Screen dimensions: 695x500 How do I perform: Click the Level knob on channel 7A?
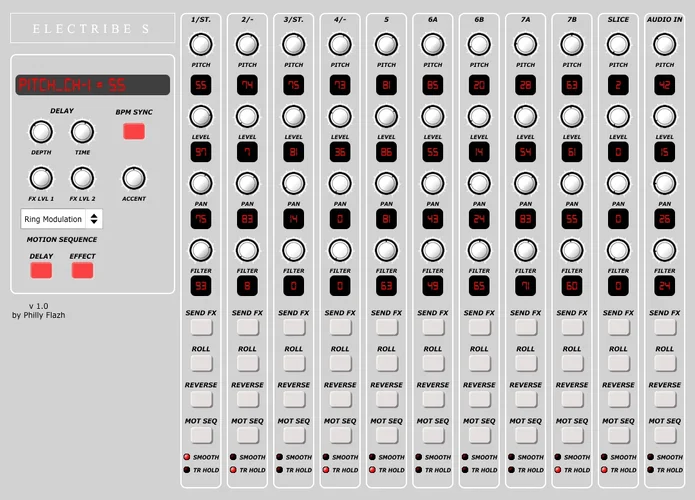tap(526, 117)
